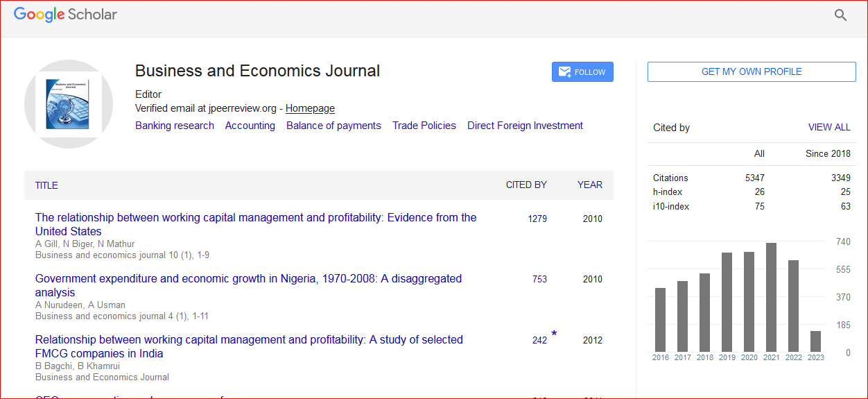Open the Homepage link
The width and height of the screenshot is (868, 399).
click(310, 108)
